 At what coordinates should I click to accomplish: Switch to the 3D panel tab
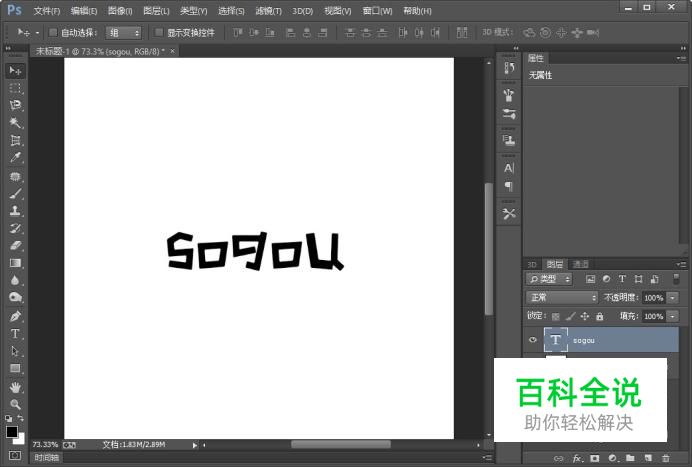click(x=532, y=264)
